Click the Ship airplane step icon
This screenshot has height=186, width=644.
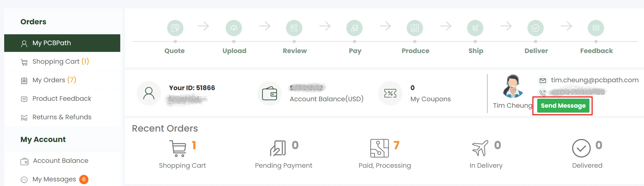pyautogui.click(x=475, y=28)
